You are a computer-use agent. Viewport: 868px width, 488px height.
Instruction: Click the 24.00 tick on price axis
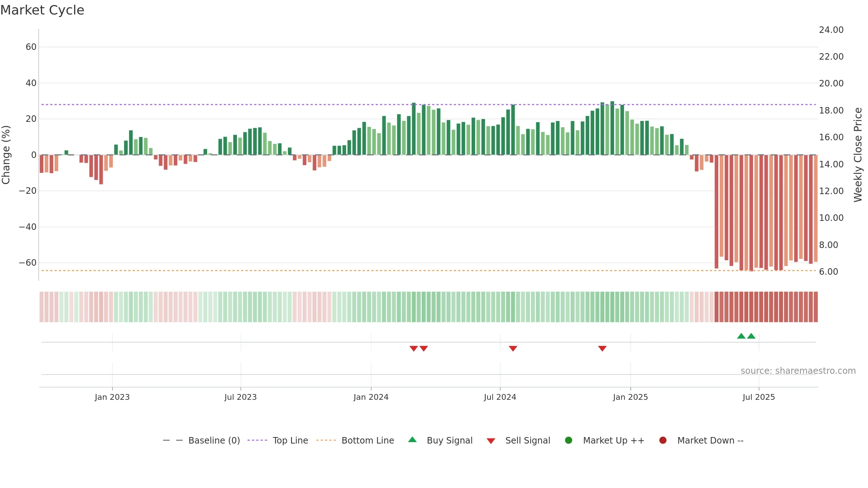pyautogui.click(x=831, y=30)
